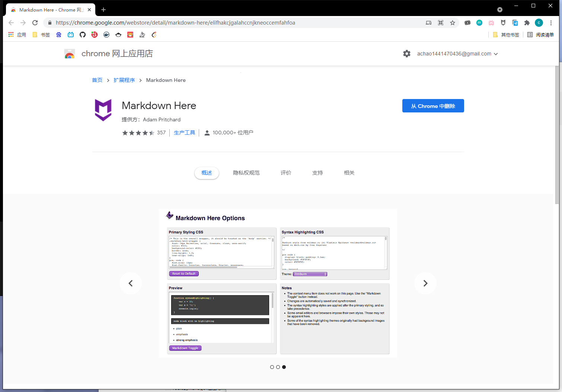Open the GitHub bookmark icon
Viewport: 562px width, 392px height.
click(x=83, y=35)
